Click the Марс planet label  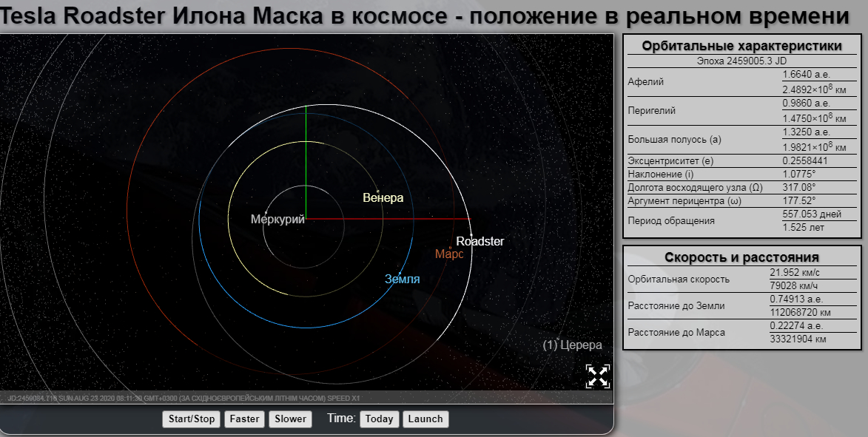coord(449,254)
